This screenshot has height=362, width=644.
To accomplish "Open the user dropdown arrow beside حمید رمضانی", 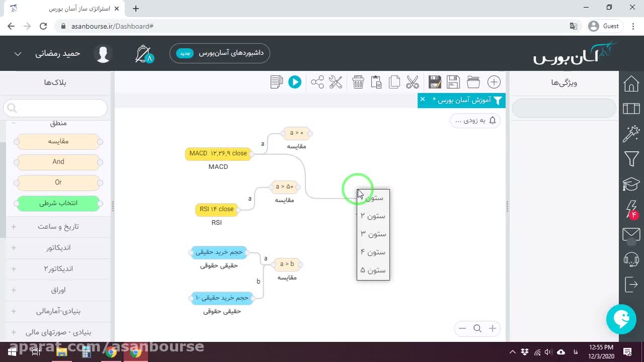I will (18, 54).
